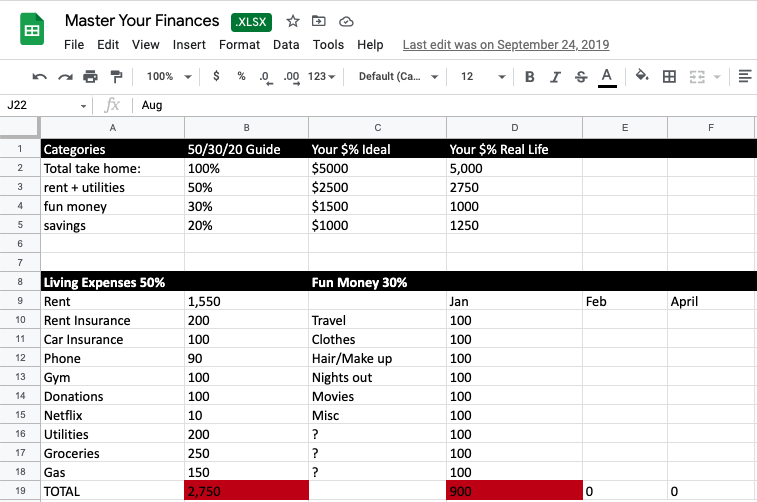
Task: Open the View menu
Action: tap(145, 45)
